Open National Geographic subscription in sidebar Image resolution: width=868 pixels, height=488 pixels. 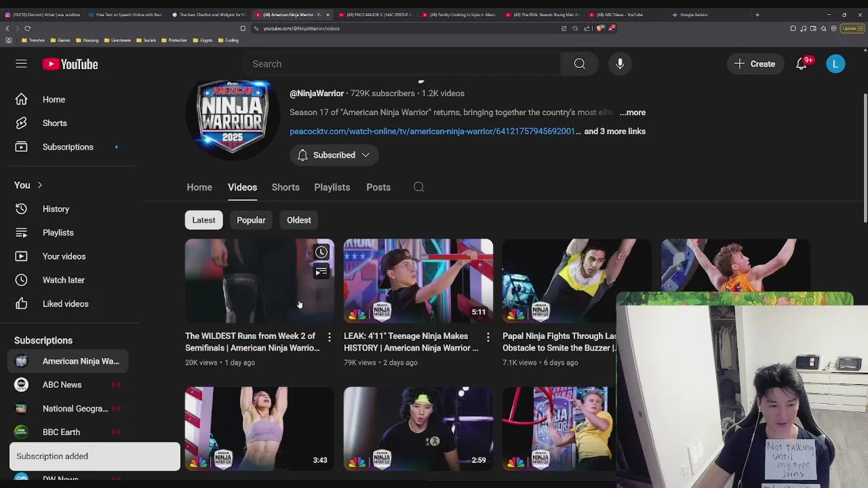click(x=68, y=409)
